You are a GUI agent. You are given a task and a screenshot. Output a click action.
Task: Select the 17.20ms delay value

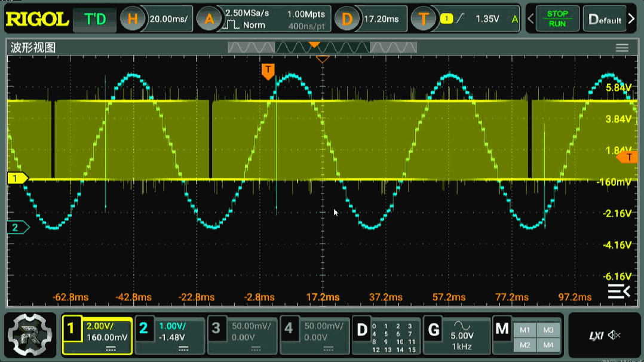tap(381, 19)
